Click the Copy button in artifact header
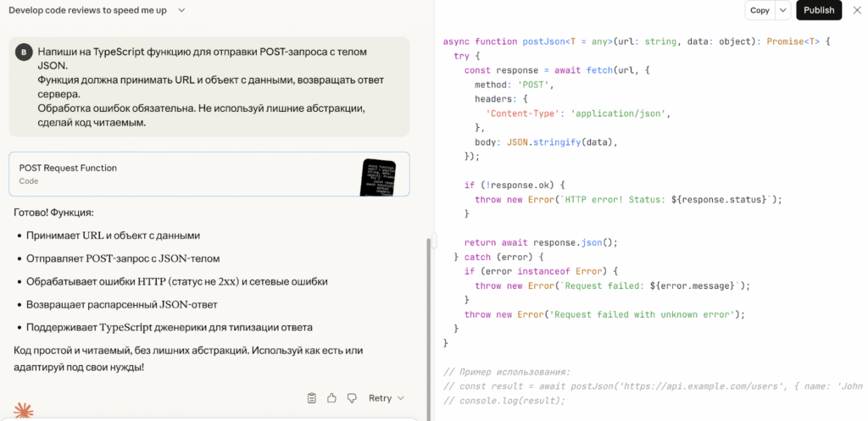This screenshot has width=868, height=421. 759,10
